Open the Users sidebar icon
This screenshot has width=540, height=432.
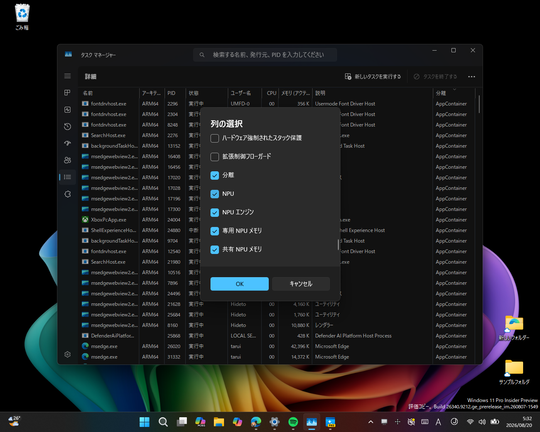pos(68,160)
